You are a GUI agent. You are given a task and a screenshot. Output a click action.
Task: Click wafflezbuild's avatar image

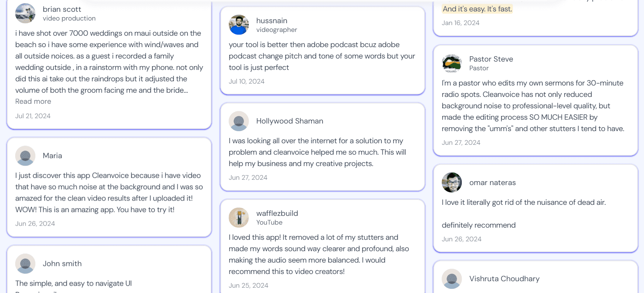239,217
